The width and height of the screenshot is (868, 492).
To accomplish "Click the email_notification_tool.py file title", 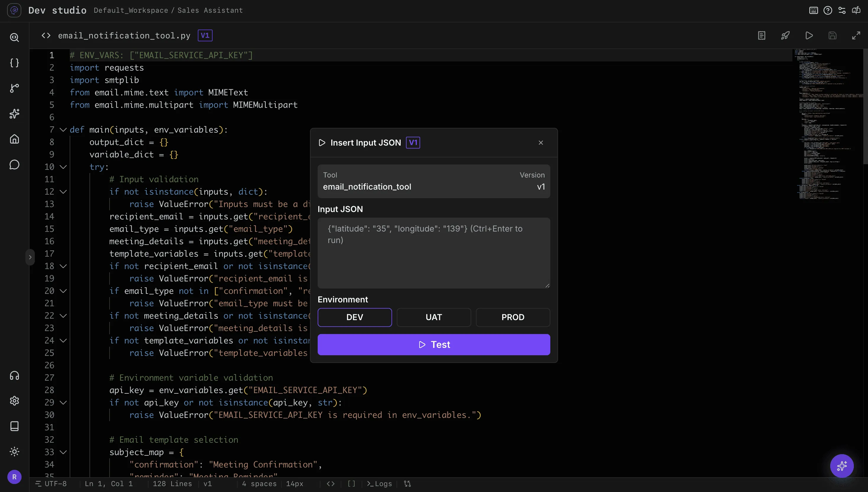I will coord(124,35).
